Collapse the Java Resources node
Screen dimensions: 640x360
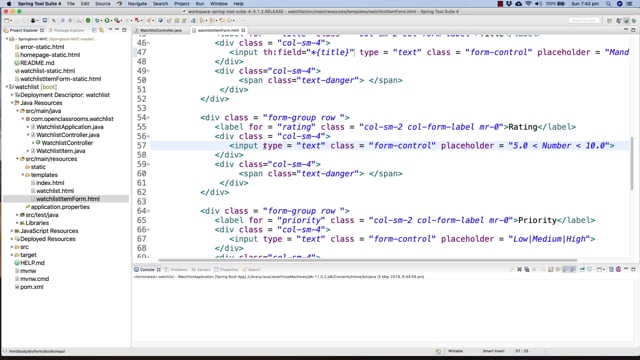[x=12, y=103]
